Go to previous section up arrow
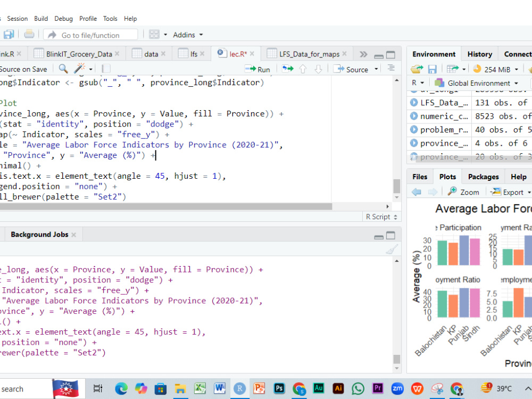Image resolution: width=532 pixels, height=399 pixels. click(x=303, y=70)
